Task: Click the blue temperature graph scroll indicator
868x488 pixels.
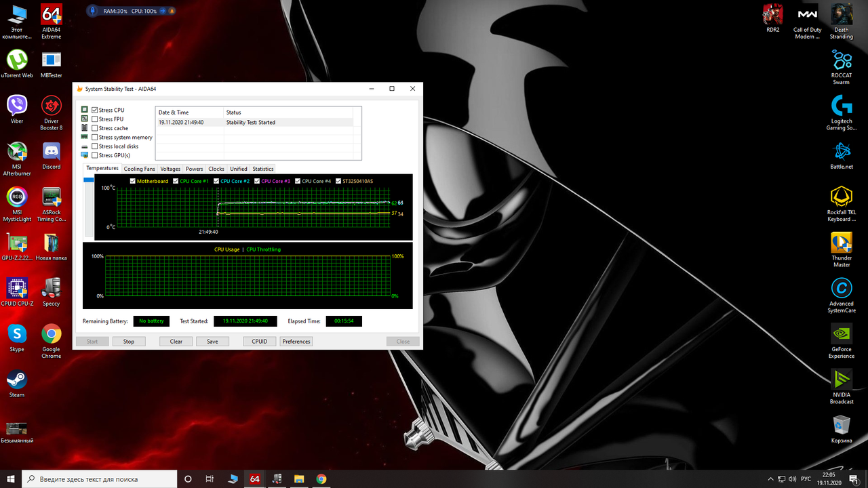Action: (89, 180)
